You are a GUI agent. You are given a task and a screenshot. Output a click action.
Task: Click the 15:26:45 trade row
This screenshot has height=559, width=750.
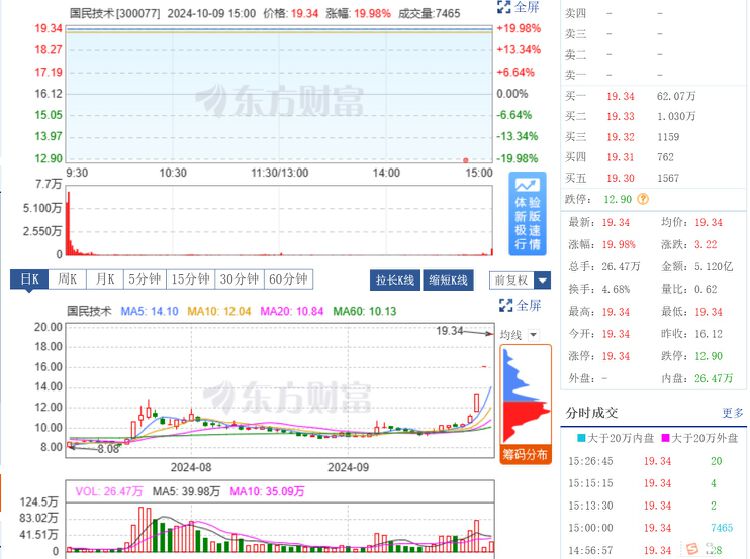[x=652, y=461]
